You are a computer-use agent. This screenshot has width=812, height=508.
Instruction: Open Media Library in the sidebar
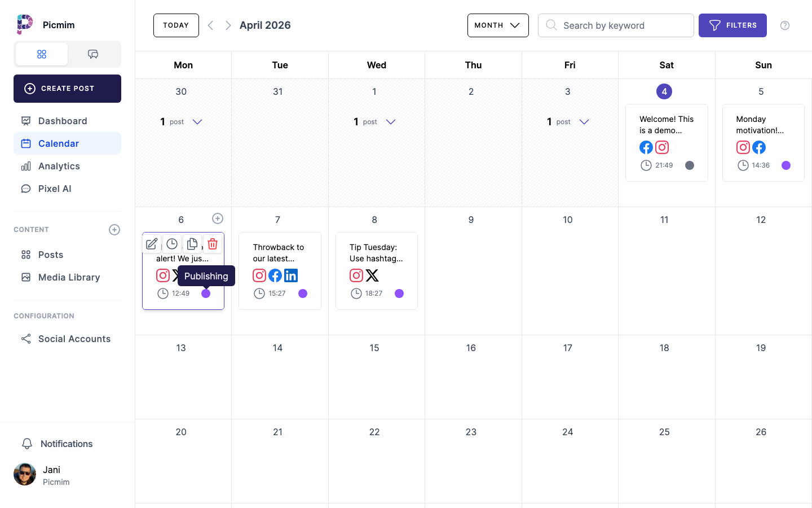click(x=69, y=277)
